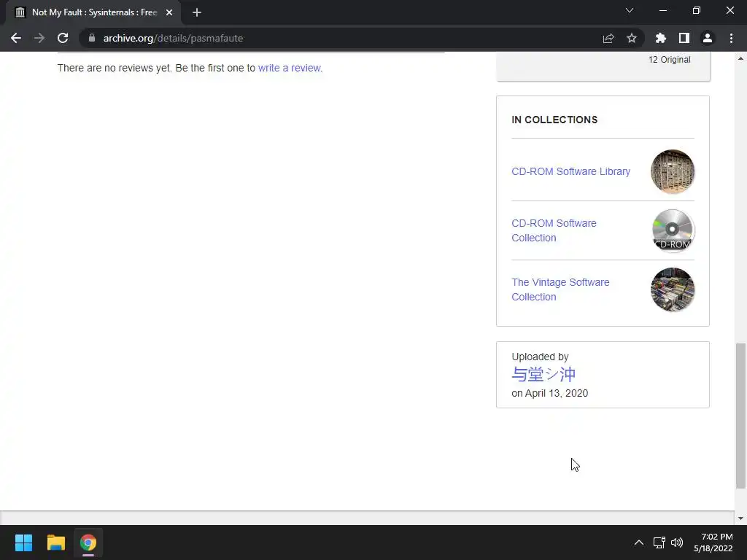Open the Windows Start menu

pyautogui.click(x=23, y=542)
